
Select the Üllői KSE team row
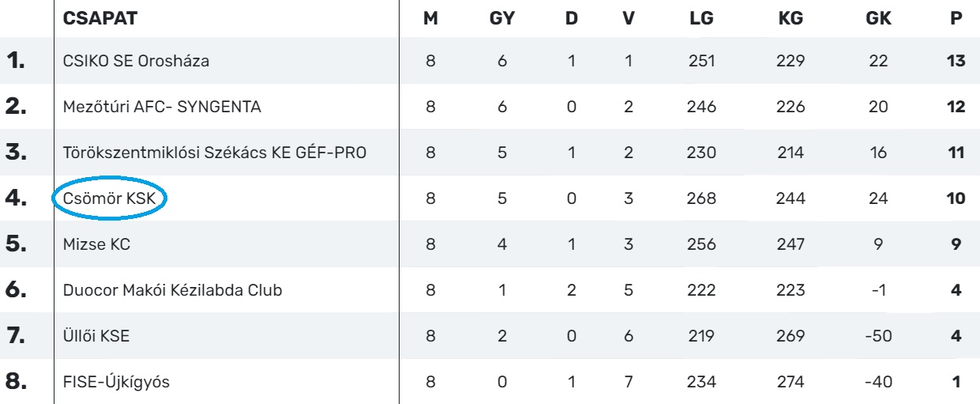pos(96,337)
